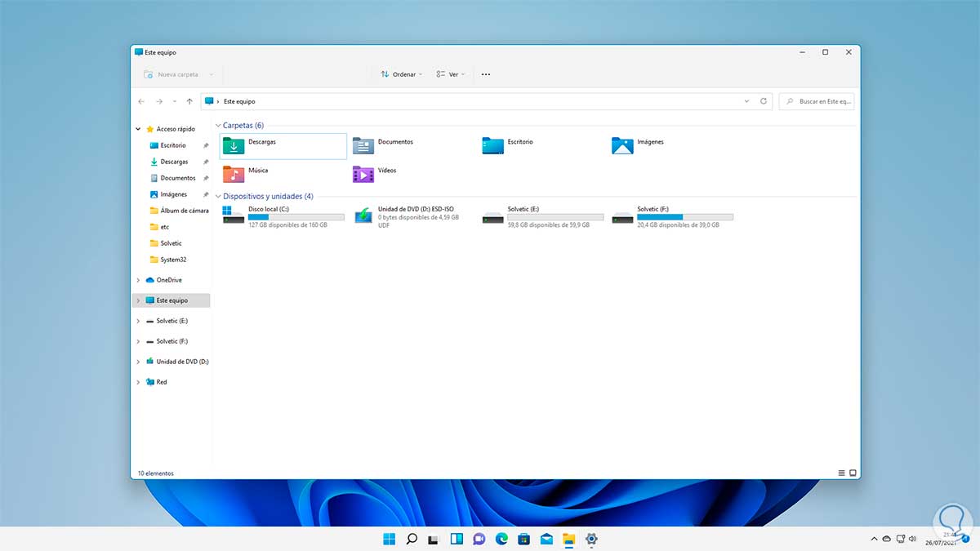Select Disco local (C:) drive
The image size is (980, 551).
click(283, 216)
